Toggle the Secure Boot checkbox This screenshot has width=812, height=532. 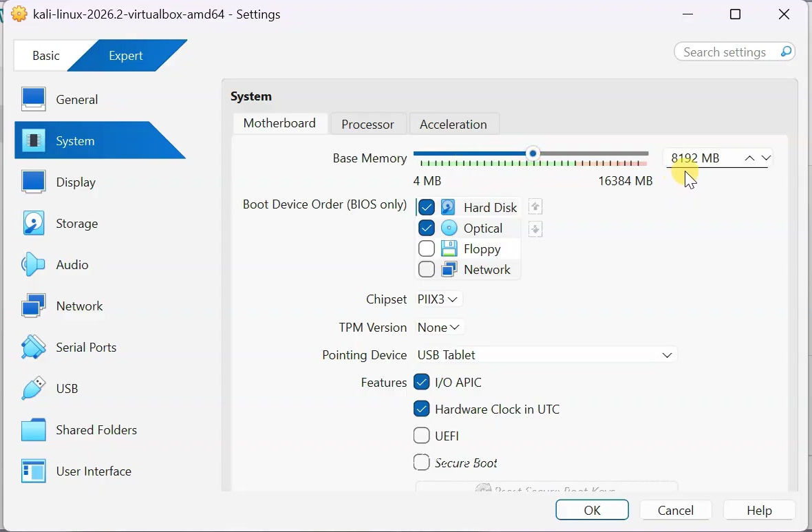point(422,462)
